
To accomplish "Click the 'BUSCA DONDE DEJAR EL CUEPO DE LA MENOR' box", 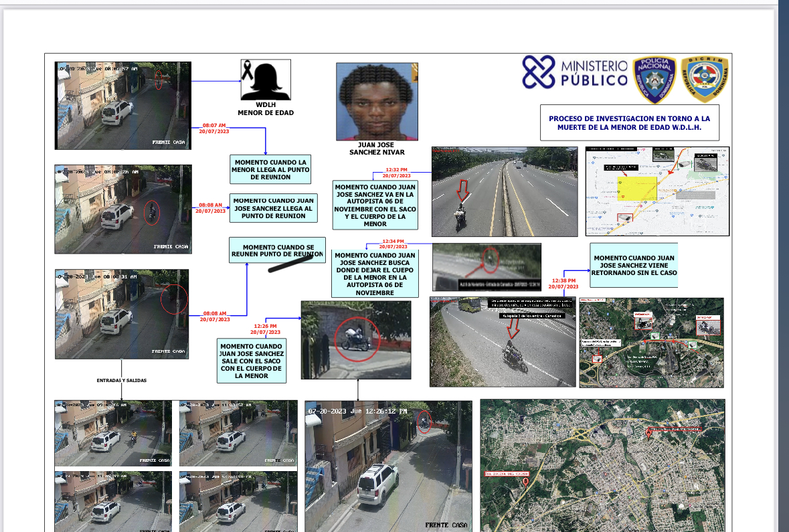I will 375,274.
